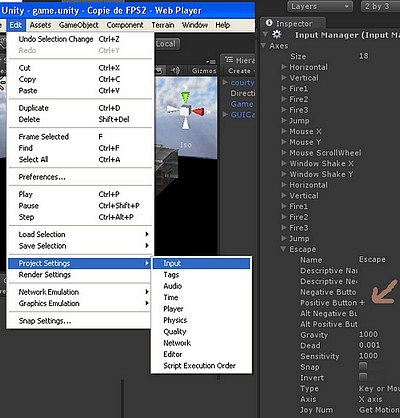Open the Assets menu
The image size is (400, 418).
(x=40, y=25)
